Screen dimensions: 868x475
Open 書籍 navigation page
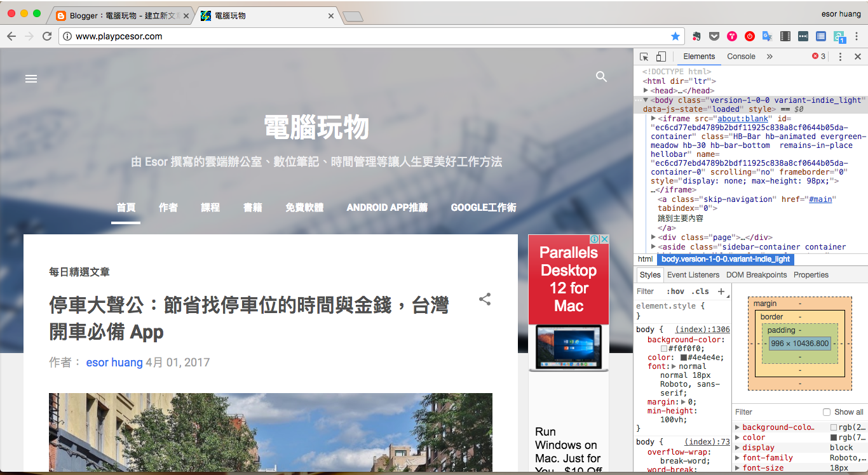tap(253, 208)
